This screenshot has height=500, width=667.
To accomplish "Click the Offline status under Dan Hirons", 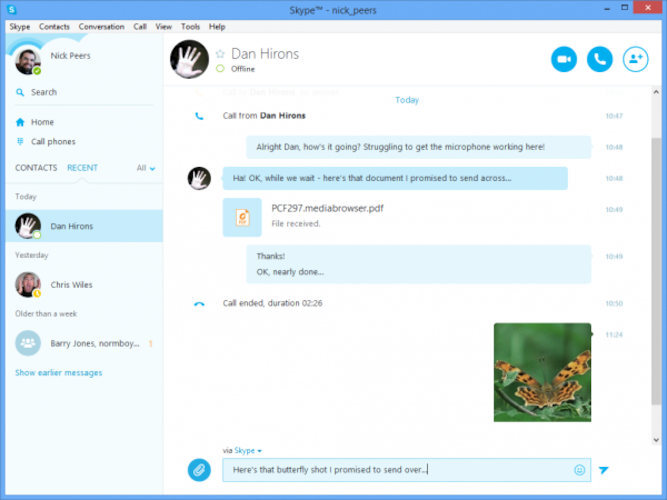I will pos(242,69).
